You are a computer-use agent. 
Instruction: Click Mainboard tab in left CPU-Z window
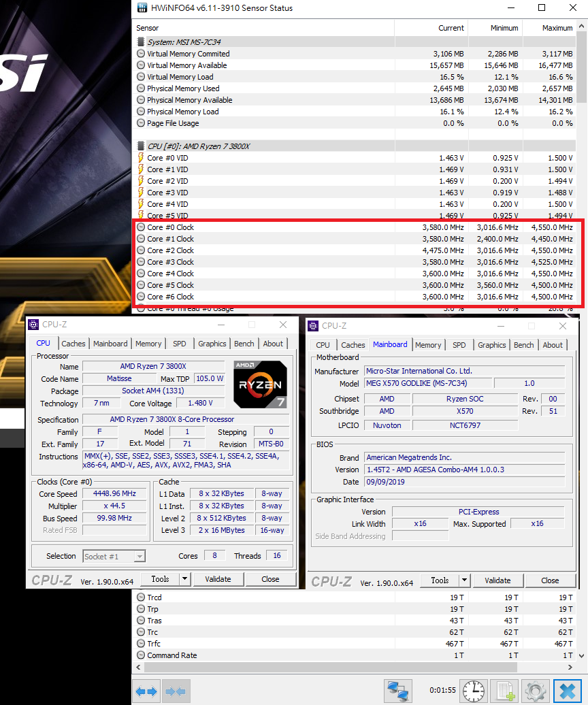tap(110, 344)
